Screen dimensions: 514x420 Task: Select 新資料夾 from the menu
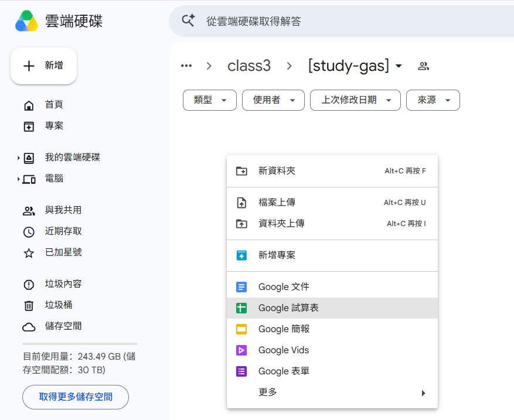coord(332,170)
